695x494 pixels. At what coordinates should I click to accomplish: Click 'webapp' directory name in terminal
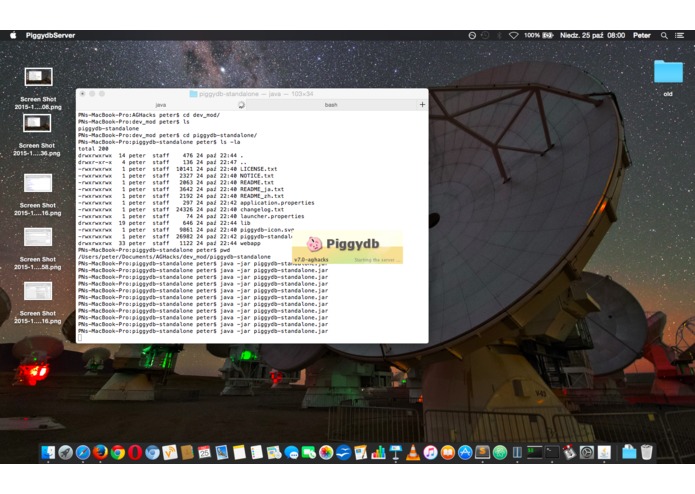[x=250, y=243]
